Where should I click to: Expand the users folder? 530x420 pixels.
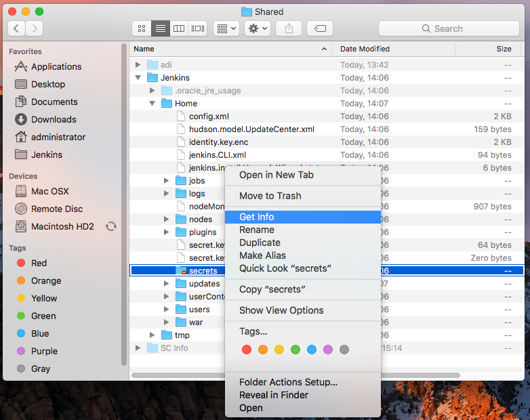coord(166,309)
